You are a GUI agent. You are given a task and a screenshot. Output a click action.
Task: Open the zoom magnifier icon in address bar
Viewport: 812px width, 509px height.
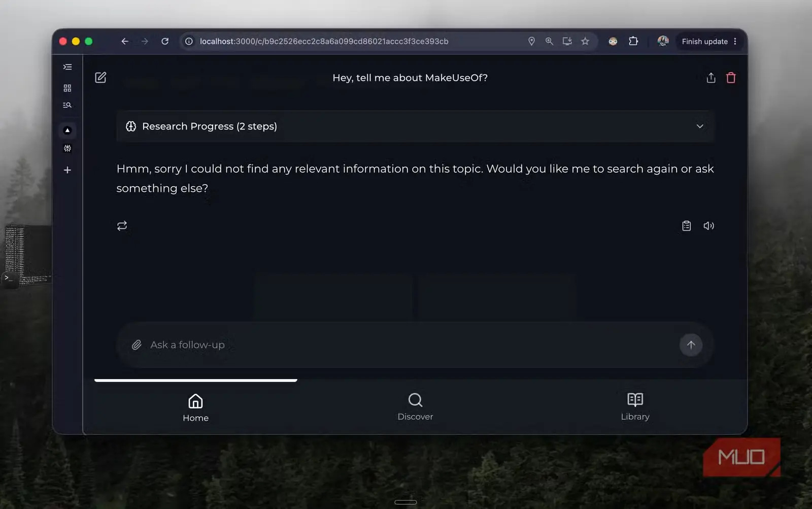click(x=549, y=42)
